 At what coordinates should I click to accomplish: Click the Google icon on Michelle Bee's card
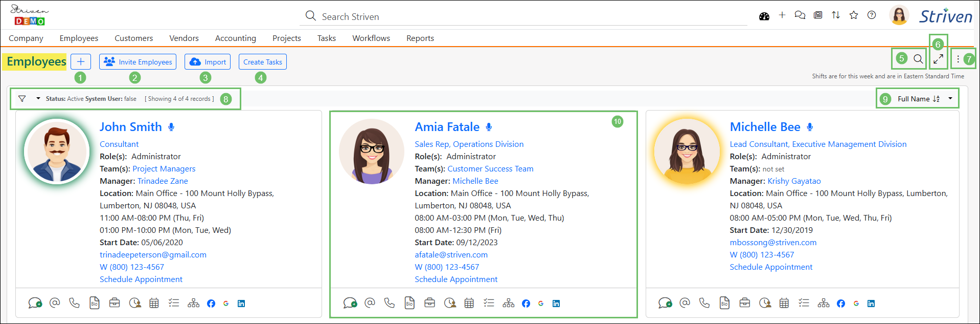pos(856,304)
